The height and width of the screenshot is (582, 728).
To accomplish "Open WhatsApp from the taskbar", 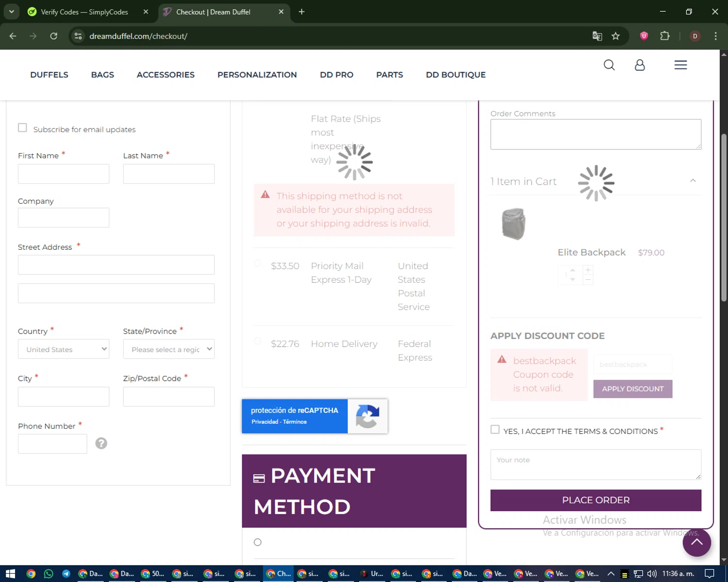I will pos(49,574).
